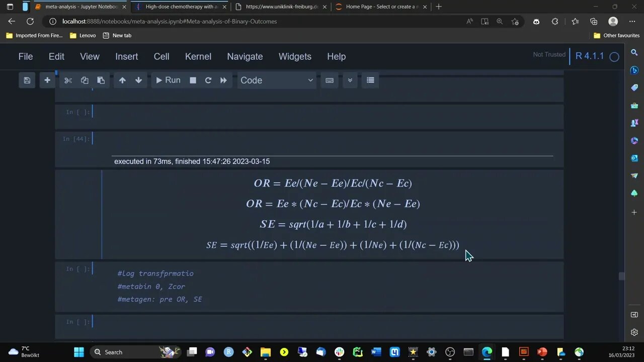This screenshot has height=362, width=644.
Task: Open the weather widget showing 7°C
Action: click(x=24, y=352)
